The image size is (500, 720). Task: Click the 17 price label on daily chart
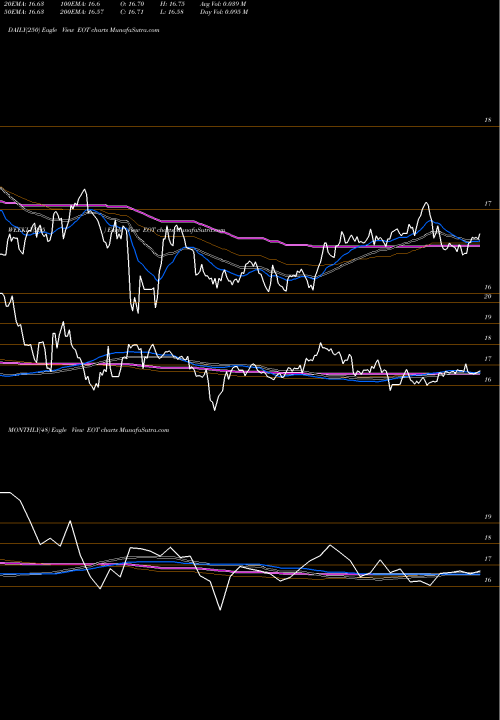click(x=488, y=203)
